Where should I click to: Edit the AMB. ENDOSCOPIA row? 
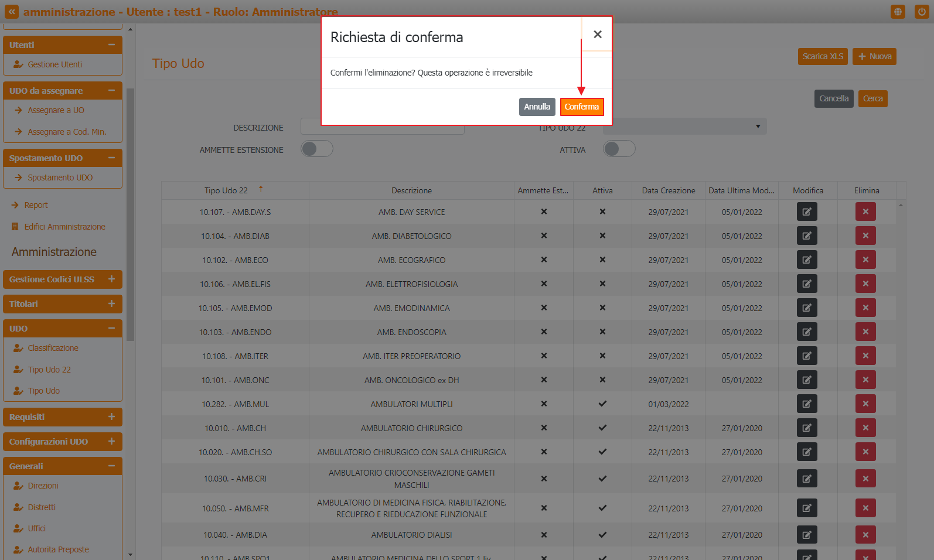click(x=807, y=332)
